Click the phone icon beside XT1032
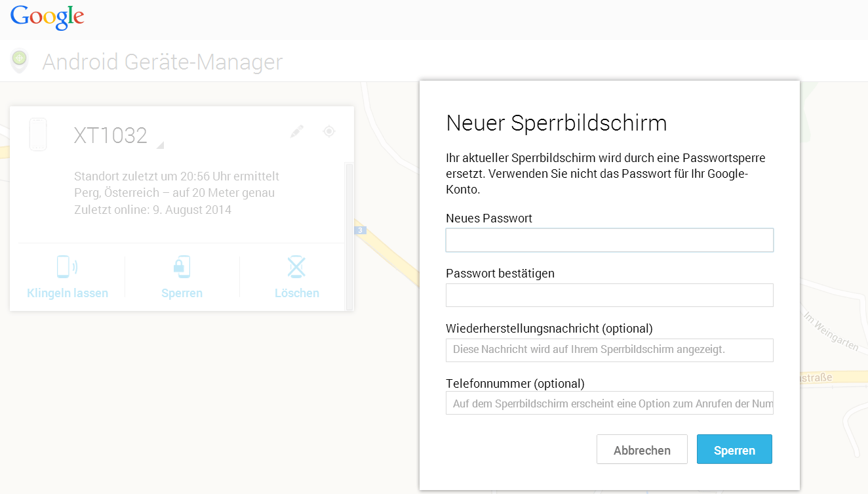The image size is (868, 494). point(38,134)
